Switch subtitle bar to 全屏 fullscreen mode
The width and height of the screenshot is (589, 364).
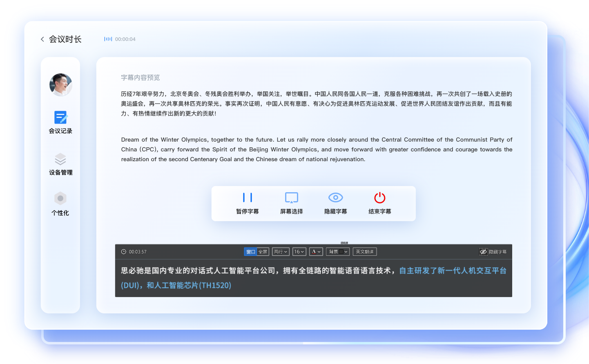click(263, 252)
